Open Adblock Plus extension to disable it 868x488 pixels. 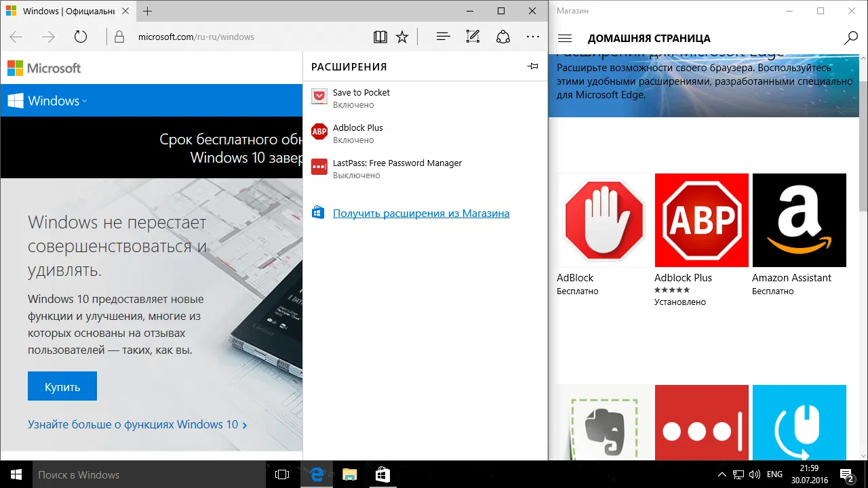[358, 133]
